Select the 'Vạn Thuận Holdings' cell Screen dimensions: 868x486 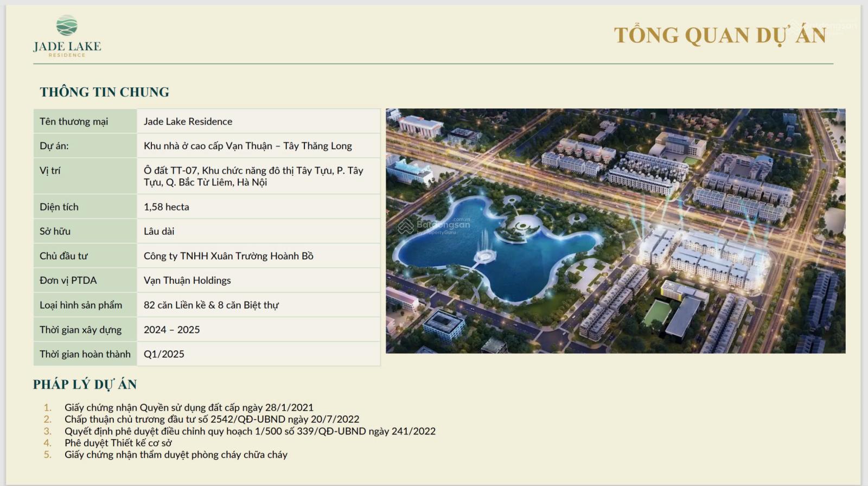click(x=187, y=280)
